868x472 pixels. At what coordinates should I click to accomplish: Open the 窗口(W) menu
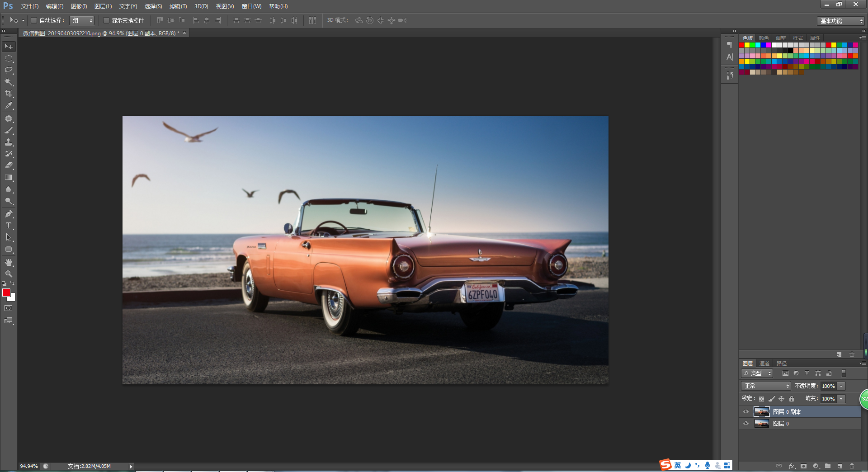pyautogui.click(x=251, y=6)
